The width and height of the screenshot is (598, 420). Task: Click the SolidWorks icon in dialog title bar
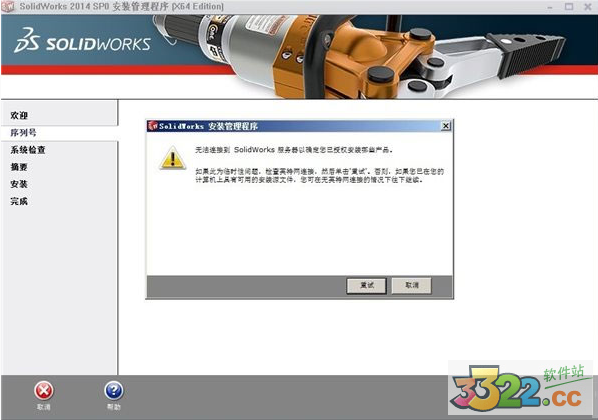click(x=153, y=126)
